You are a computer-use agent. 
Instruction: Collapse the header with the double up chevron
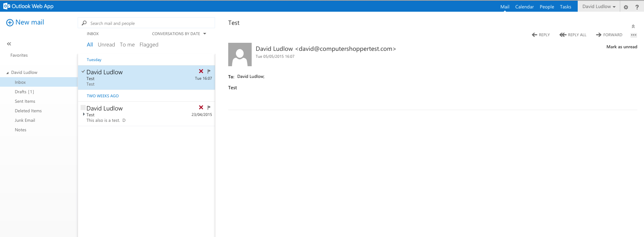point(633,26)
